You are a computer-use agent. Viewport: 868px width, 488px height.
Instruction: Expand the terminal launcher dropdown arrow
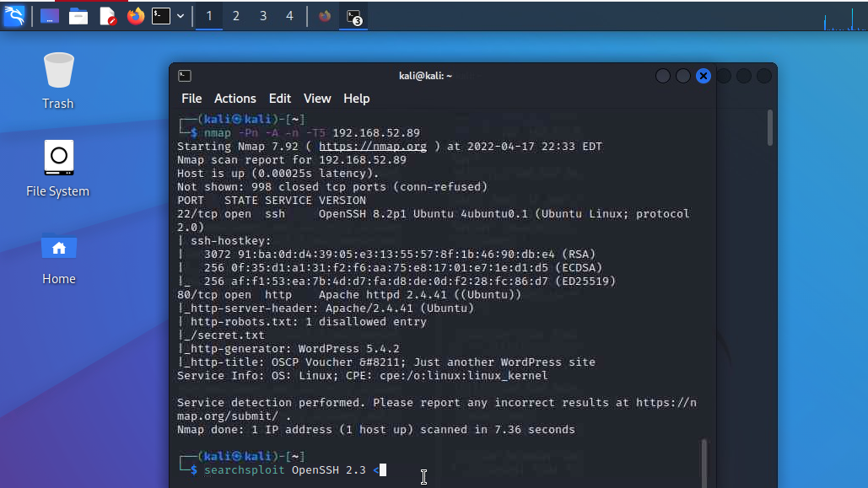pyautogui.click(x=181, y=16)
